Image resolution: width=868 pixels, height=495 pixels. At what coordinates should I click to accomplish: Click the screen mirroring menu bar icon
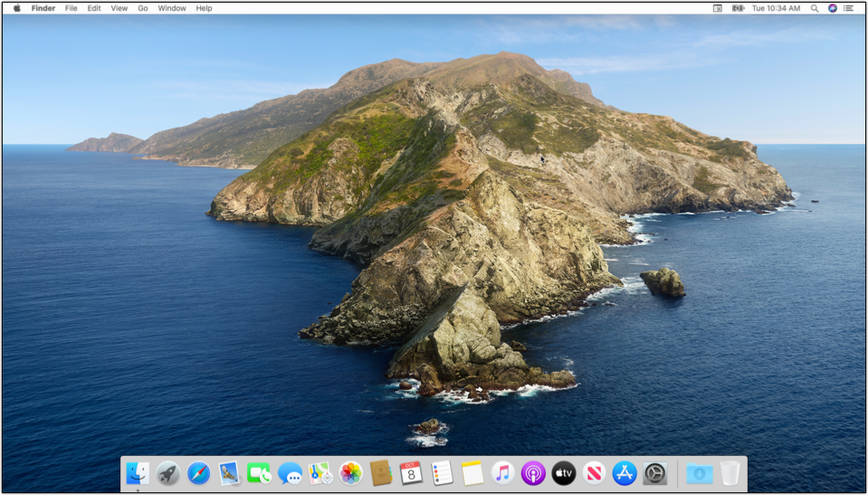click(x=718, y=8)
